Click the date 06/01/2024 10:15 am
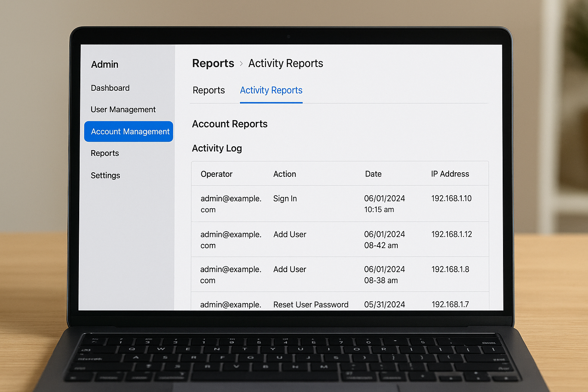The image size is (588, 392). pyautogui.click(x=384, y=204)
